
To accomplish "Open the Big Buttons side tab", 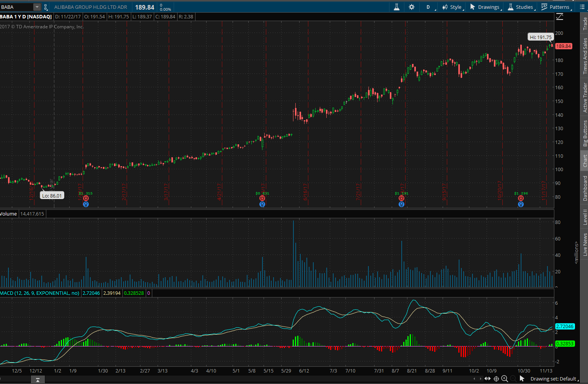I will (x=585, y=133).
